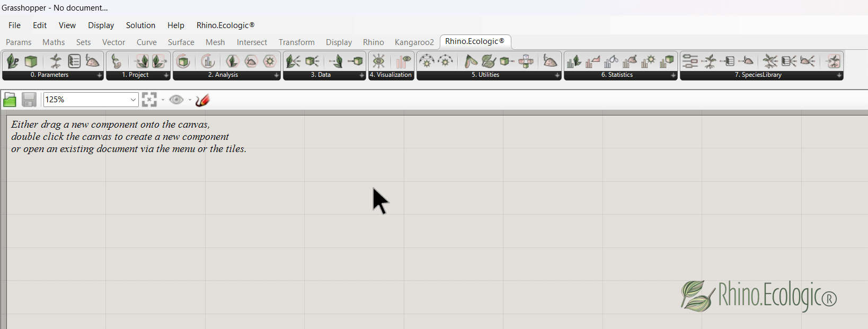Viewport: 868px width, 329px height.
Task: Choose the arrow-to-plant icon in SpeciesLibrary panel
Action: [709, 61]
